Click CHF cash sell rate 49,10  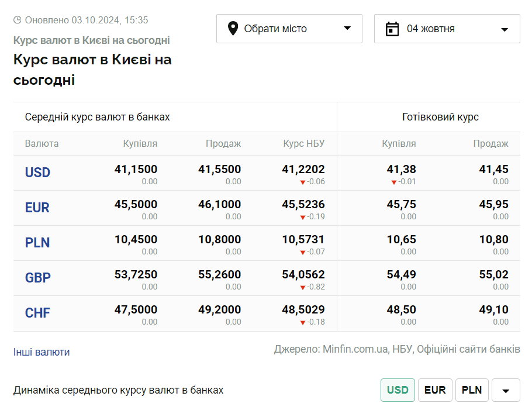pyautogui.click(x=493, y=309)
